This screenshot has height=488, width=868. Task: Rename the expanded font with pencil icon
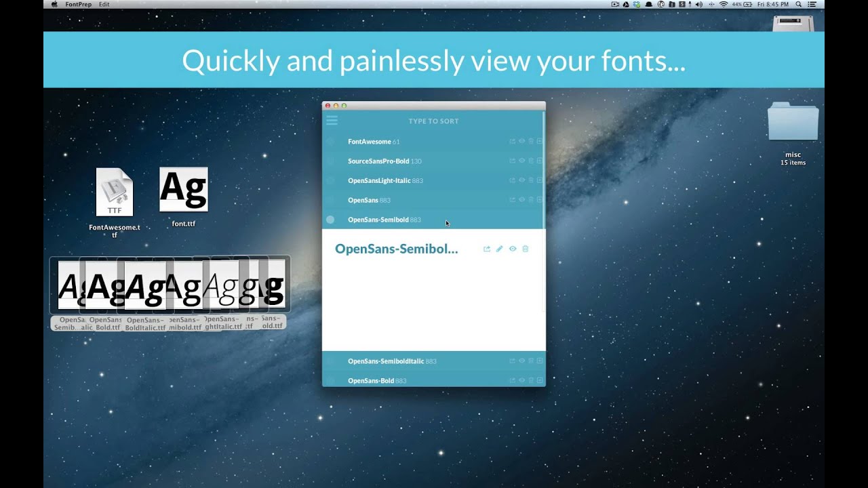500,249
